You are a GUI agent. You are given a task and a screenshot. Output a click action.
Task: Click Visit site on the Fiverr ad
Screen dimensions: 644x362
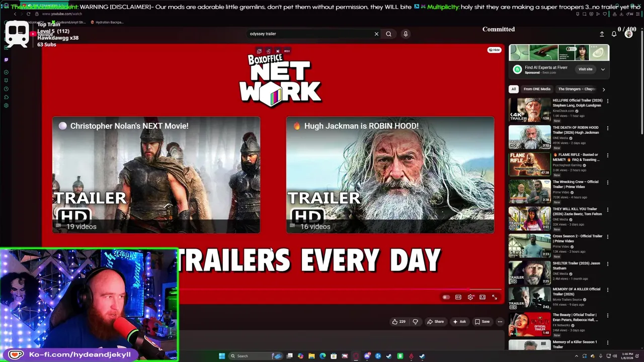click(585, 69)
